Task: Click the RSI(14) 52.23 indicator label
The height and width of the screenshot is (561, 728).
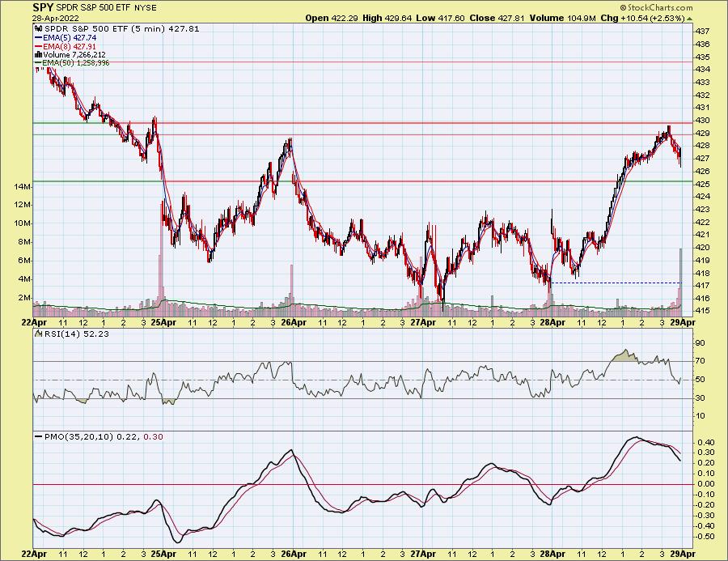Action: [76, 334]
